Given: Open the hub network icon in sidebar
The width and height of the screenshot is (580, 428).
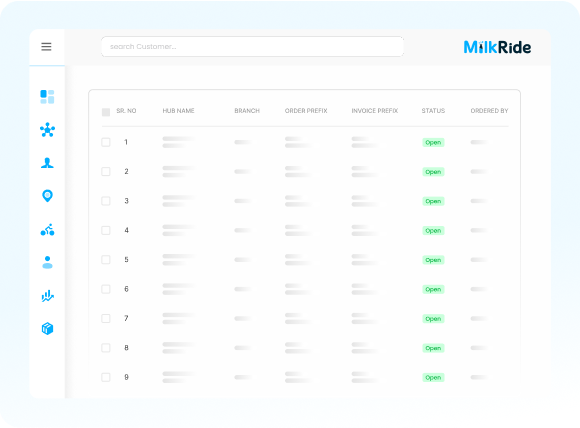Looking at the screenshot, I should (x=47, y=130).
